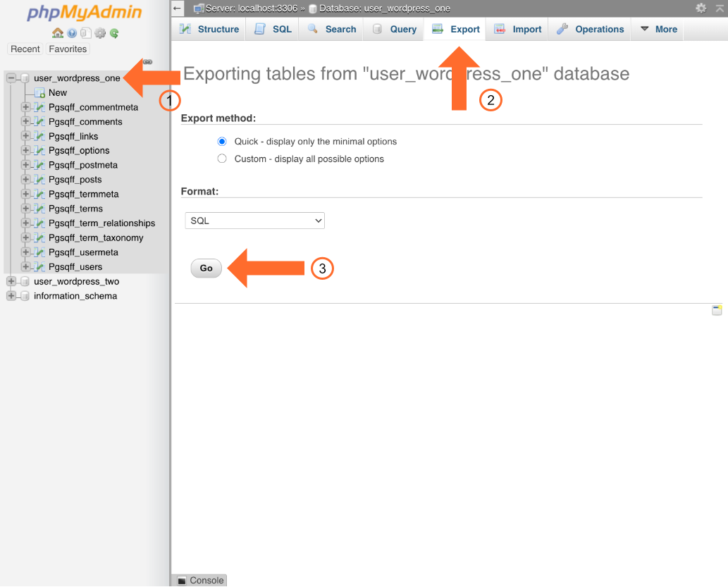The image size is (728, 587).
Task: Open the blue help documentation icon
Action: tap(72, 33)
